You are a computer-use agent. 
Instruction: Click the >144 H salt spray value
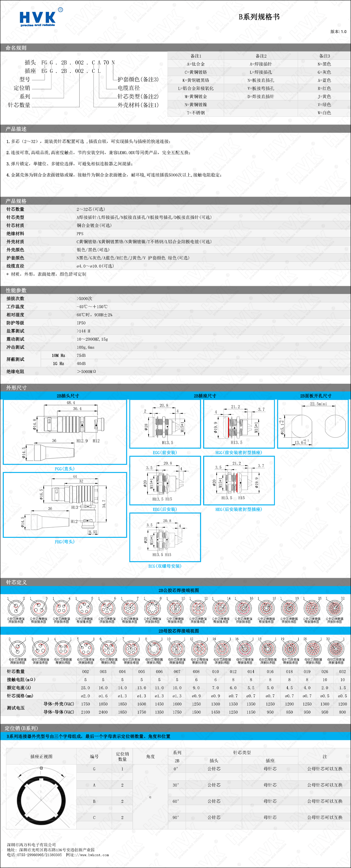pos(83,331)
